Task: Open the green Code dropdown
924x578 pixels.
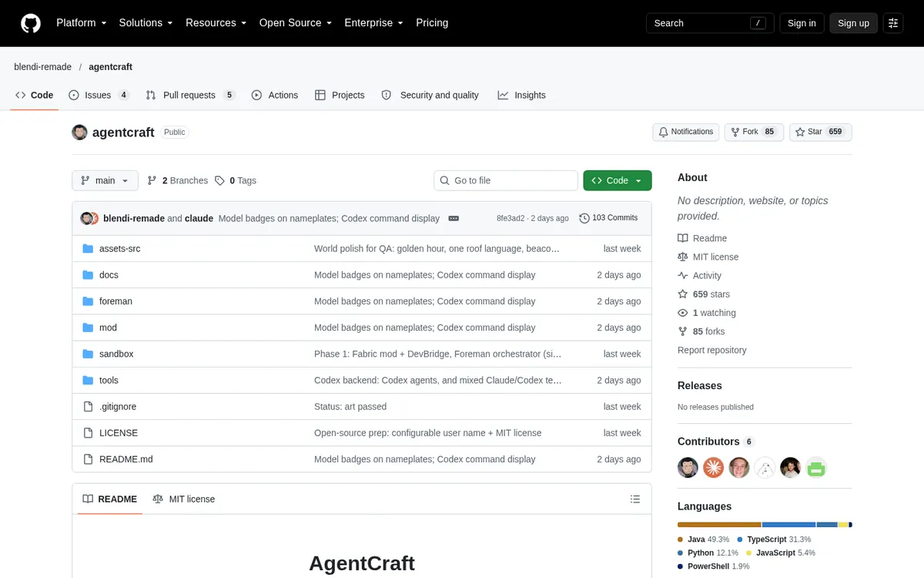Action: pos(618,180)
